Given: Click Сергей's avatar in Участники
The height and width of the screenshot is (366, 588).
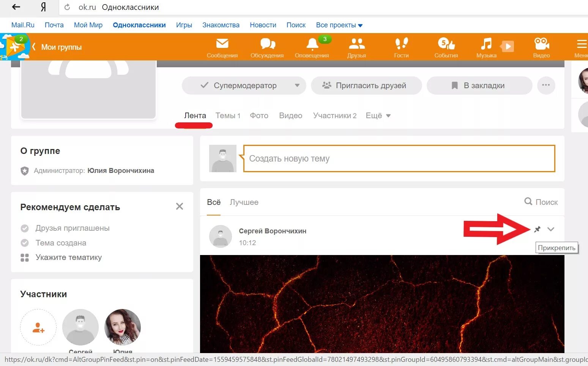Looking at the screenshot, I should pyautogui.click(x=80, y=327).
